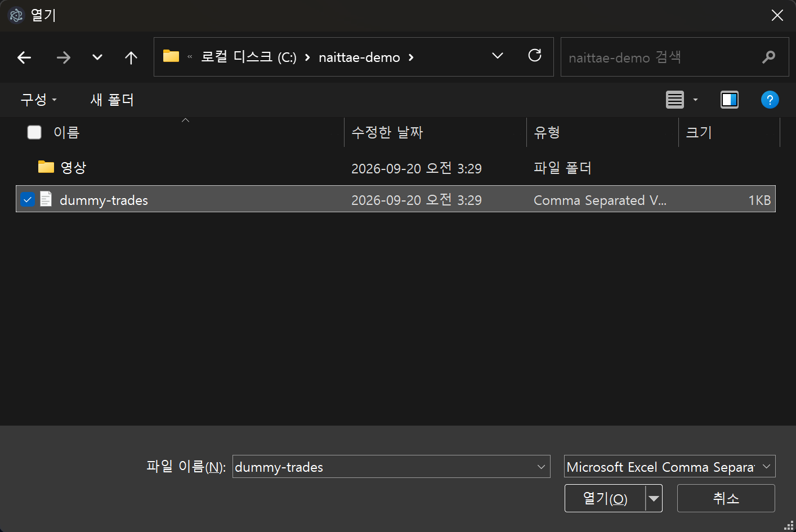The image size is (796, 532).
Task: Open the view options dropdown arrow
Action: tap(695, 100)
